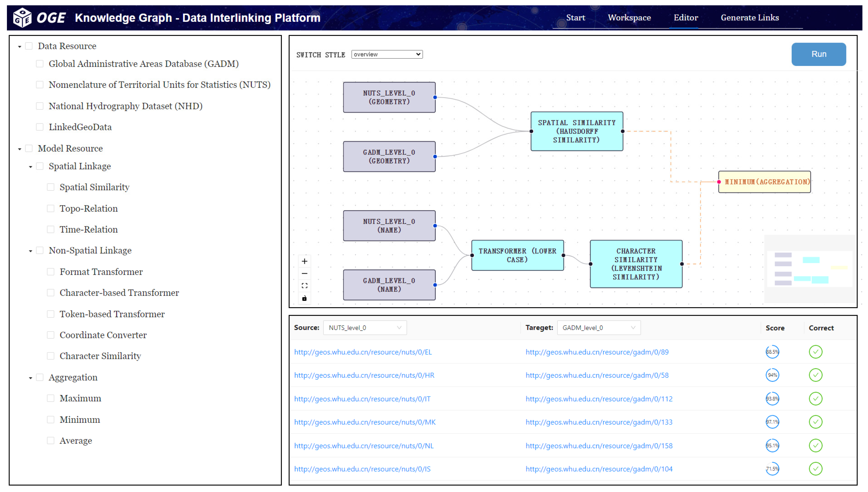Collapse the Non-Spatial Linkage tree node
The image size is (868, 492).
30,251
